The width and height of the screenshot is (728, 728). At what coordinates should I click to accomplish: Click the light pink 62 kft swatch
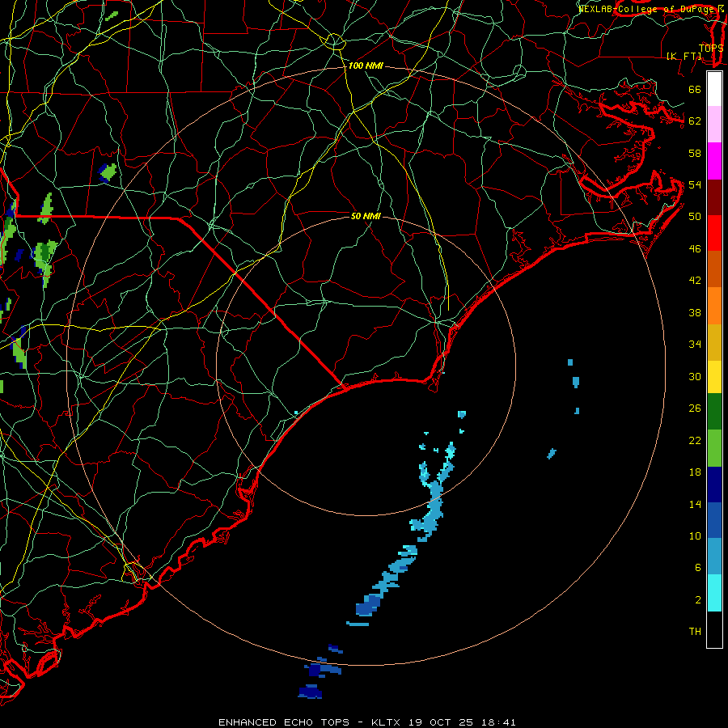click(714, 125)
